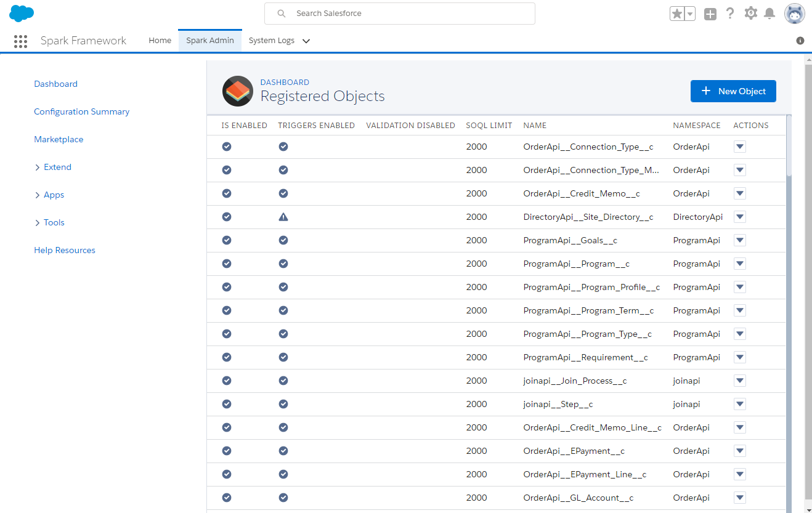
Task: Open the info icon below the avatar
Action: pyautogui.click(x=800, y=40)
